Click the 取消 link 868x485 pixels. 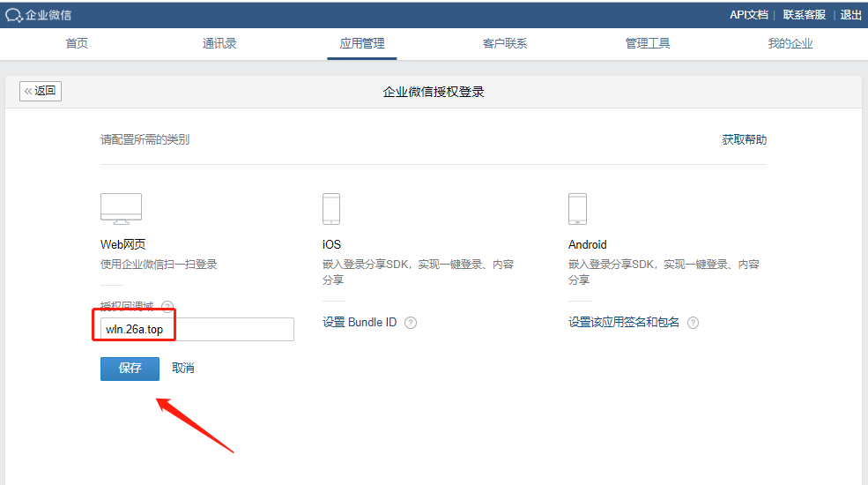click(x=182, y=369)
